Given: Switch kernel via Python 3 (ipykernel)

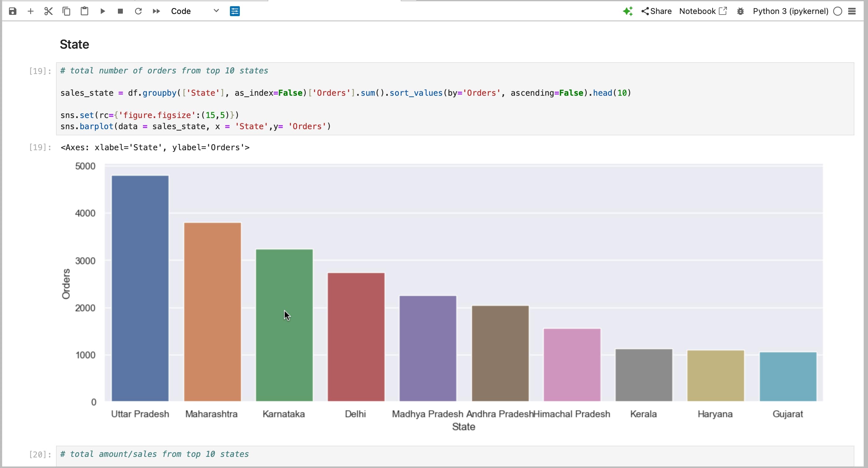Looking at the screenshot, I should [790, 11].
